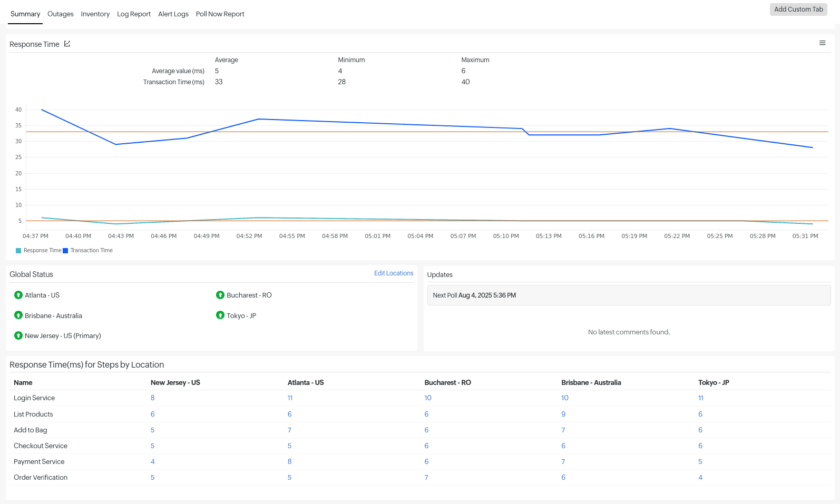The height and width of the screenshot is (504, 840).
Task: Click the Bucharest - RO up status icon
Action: pyautogui.click(x=220, y=295)
